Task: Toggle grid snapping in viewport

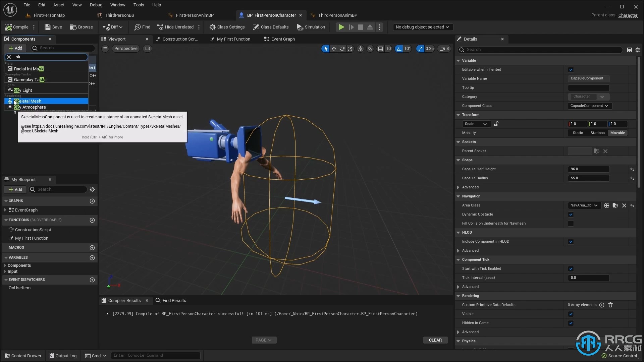Action: (380, 49)
